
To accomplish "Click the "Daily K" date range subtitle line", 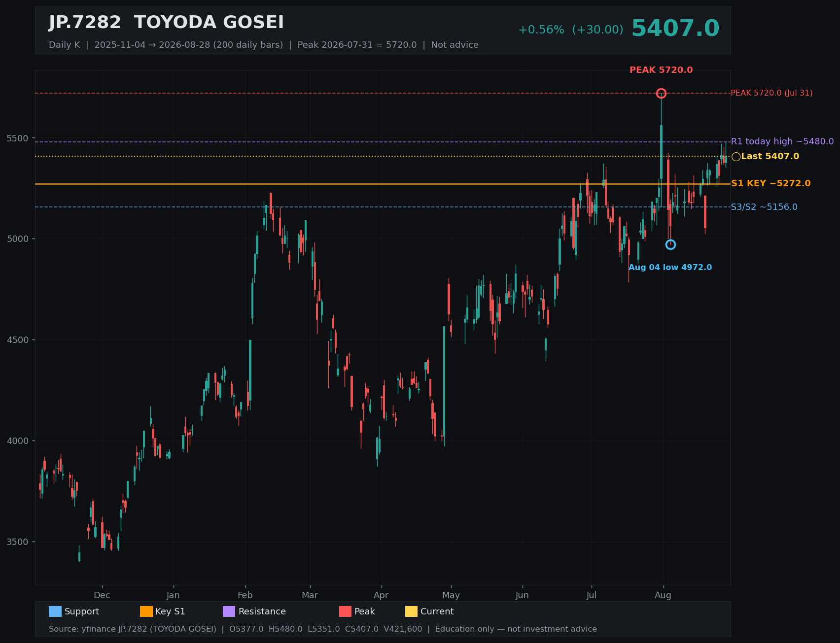I will 264,45.
